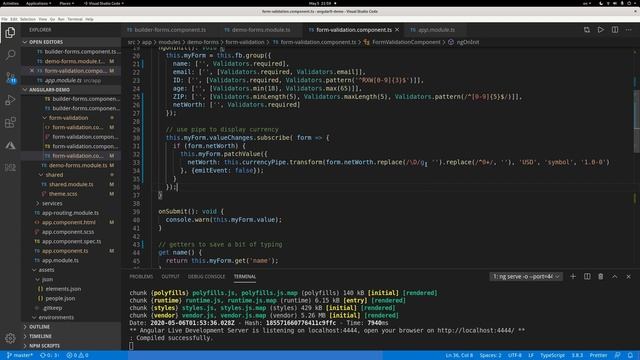Open Source Control view with pending badge
Screen dimensions: 640x360
coord(10,78)
